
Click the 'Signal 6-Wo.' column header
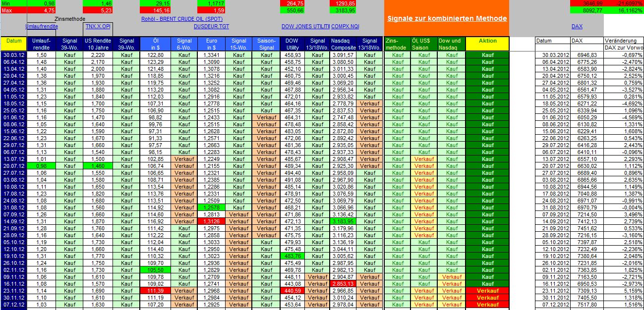click(184, 44)
